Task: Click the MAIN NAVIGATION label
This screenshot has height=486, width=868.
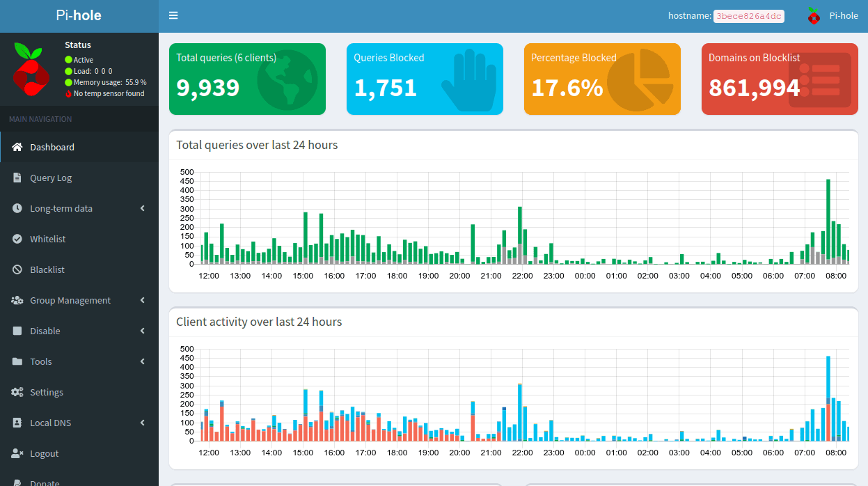Action: [40, 119]
